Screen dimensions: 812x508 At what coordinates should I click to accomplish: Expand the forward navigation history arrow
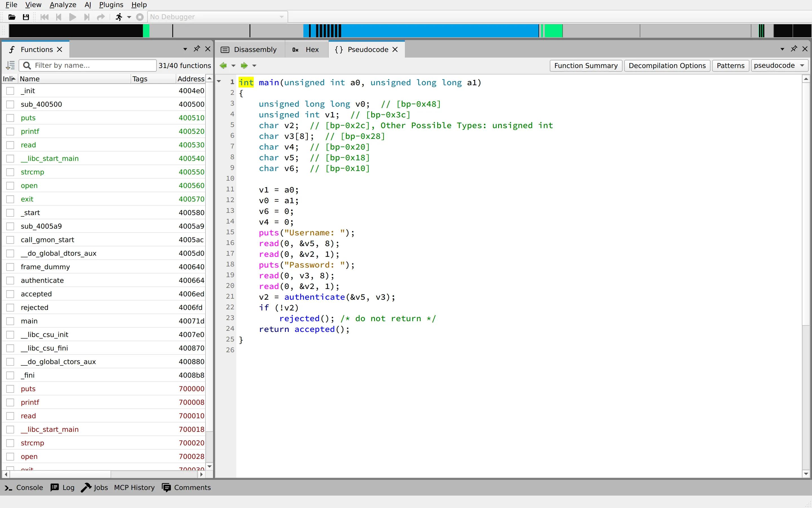[254, 65]
